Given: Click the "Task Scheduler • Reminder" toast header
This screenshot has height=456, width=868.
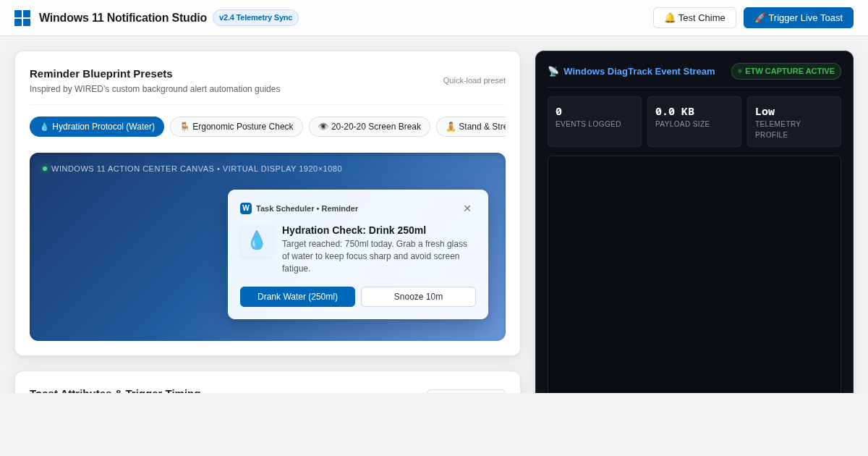Looking at the screenshot, I should (x=307, y=208).
